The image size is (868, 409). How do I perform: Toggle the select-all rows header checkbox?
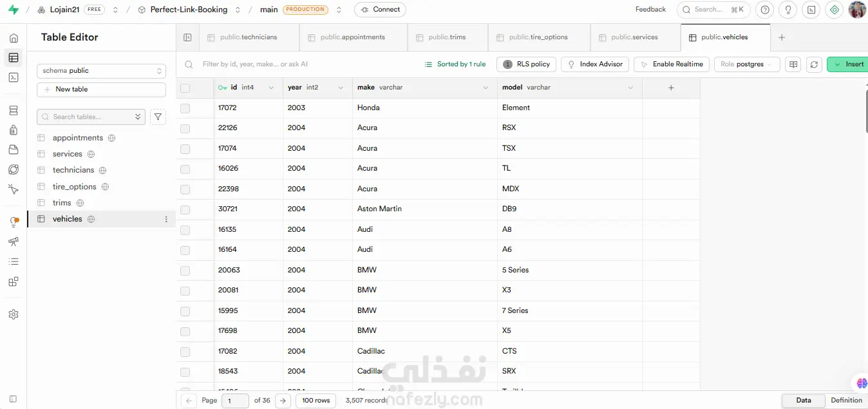click(185, 88)
